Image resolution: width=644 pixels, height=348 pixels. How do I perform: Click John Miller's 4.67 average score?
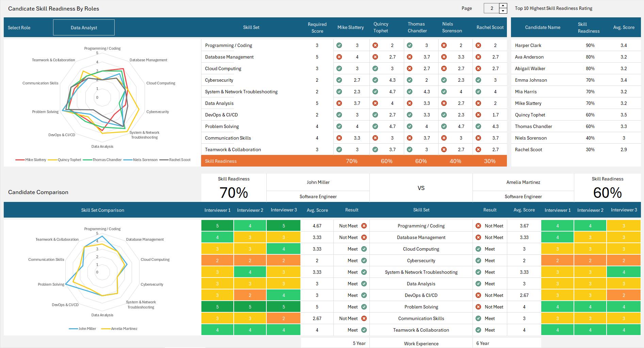pos(317,226)
